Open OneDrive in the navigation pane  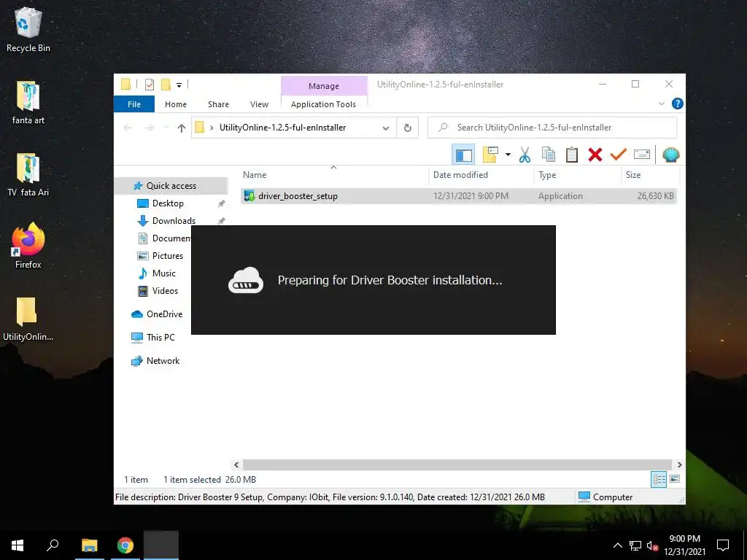click(164, 314)
